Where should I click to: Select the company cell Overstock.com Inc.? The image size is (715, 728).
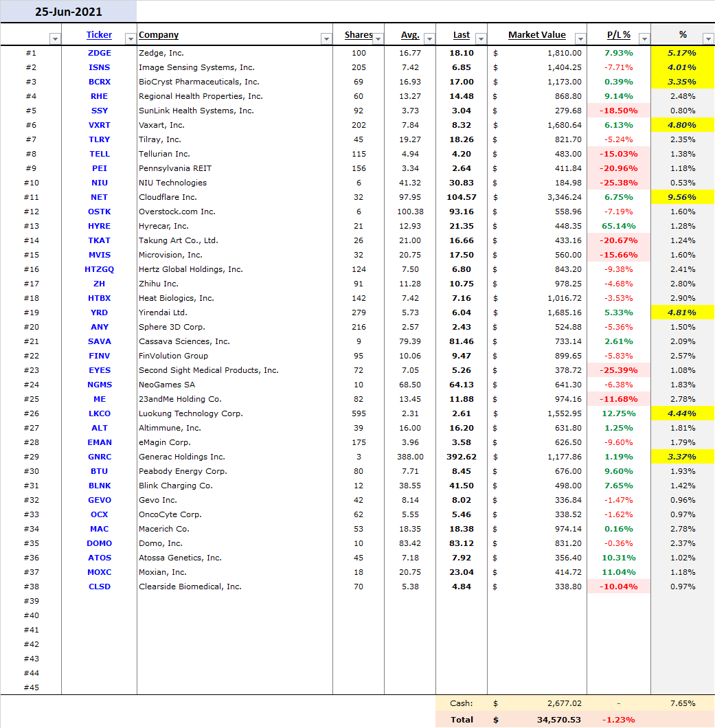click(x=235, y=212)
